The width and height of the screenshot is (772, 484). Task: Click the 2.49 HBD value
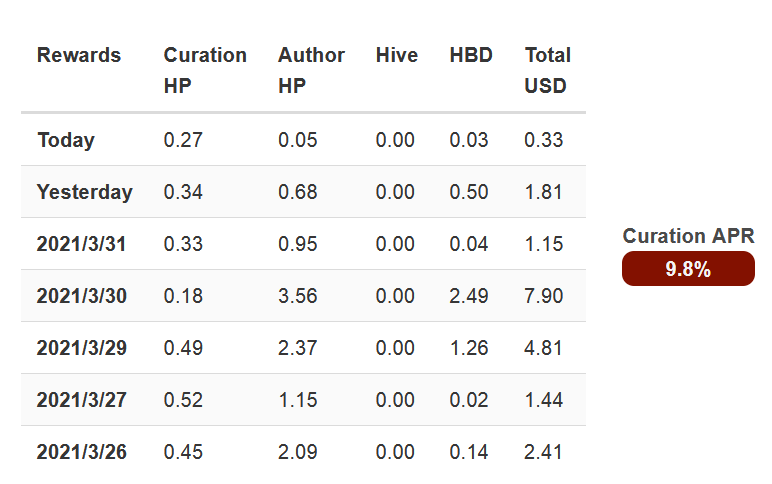click(469, 296)
